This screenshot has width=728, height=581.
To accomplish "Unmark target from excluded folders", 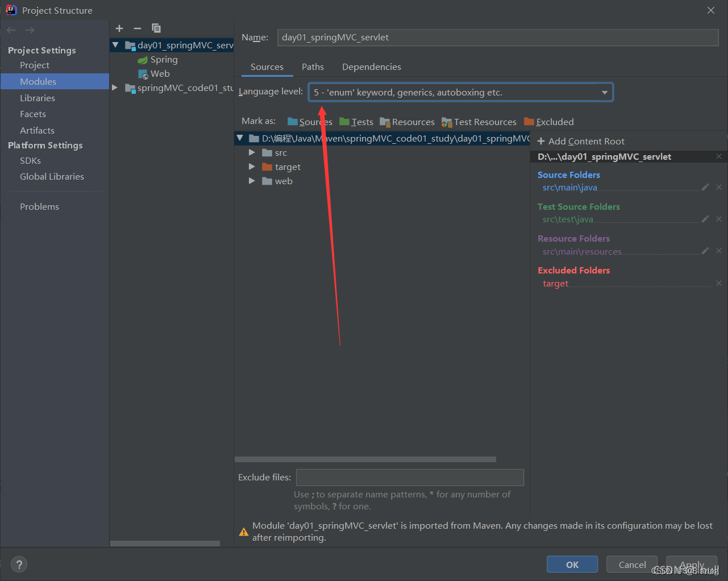I will (x=719, y=283).
